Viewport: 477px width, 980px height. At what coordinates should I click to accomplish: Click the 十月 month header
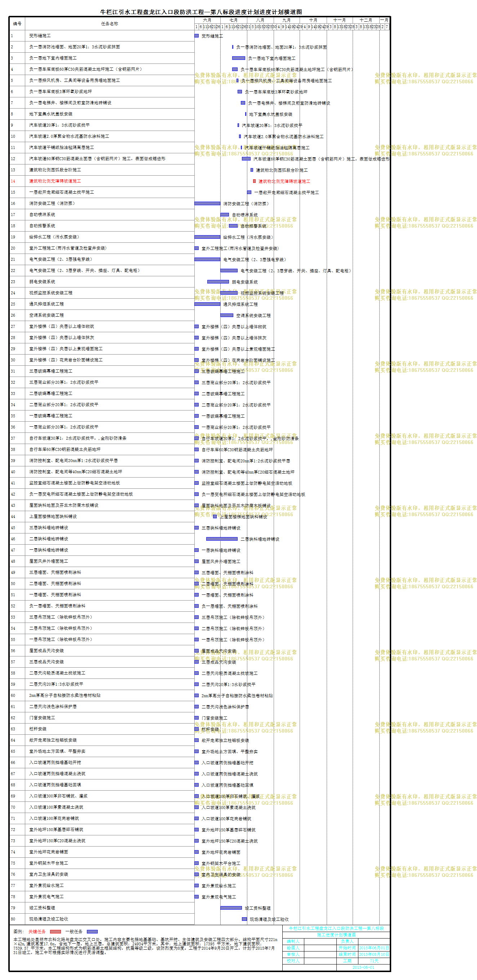(313, 20)
